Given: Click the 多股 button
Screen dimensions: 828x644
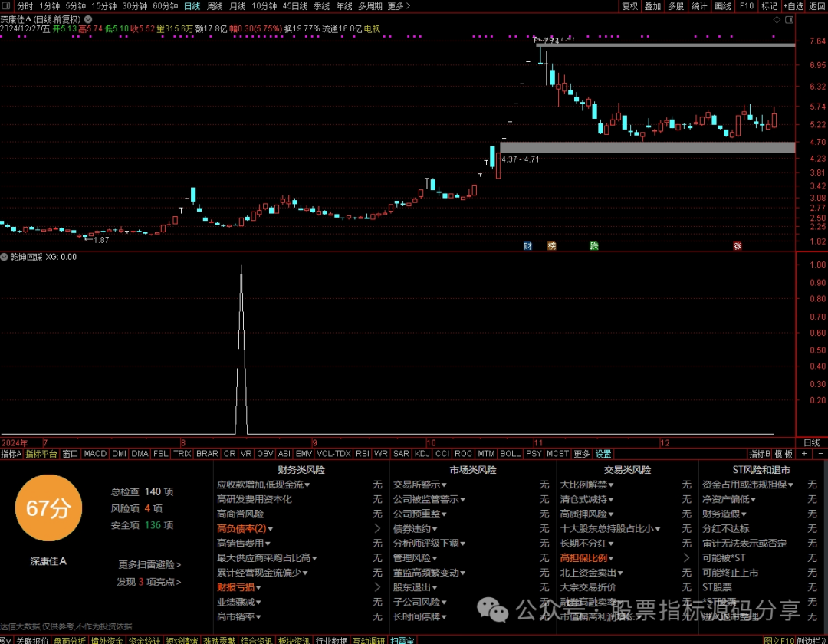Looking at the screenshot, I should (x=676, y=6).
